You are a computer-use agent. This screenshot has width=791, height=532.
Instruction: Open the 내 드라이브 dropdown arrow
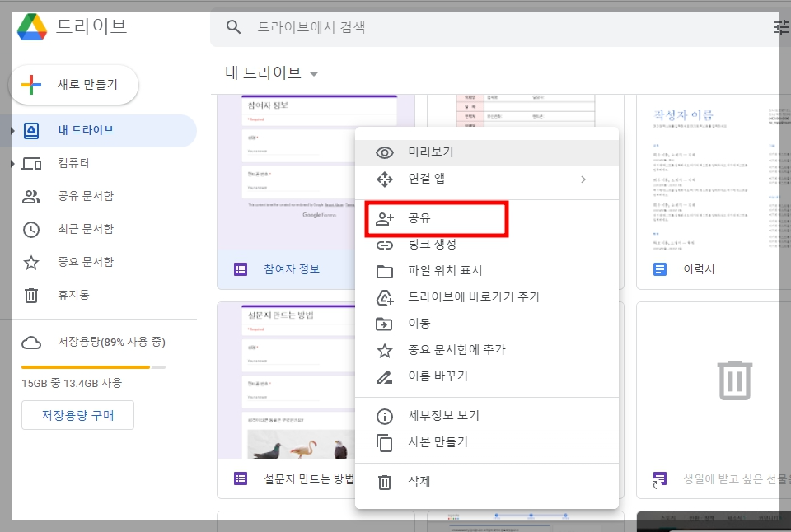[x=315, y=72]
